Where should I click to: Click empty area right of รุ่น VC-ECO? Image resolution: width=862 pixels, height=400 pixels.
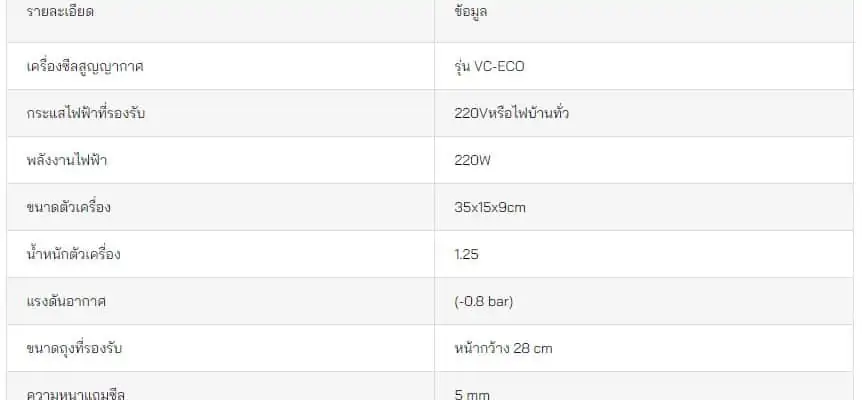point(687,66)
